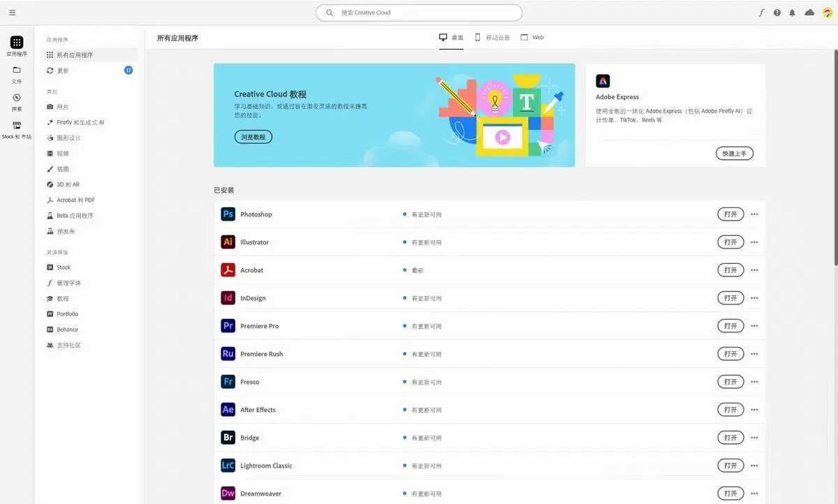The width and height of the screenshot is (838, 504).
Task: Open the Premiere Pro app icon
Action: [228, 325]
